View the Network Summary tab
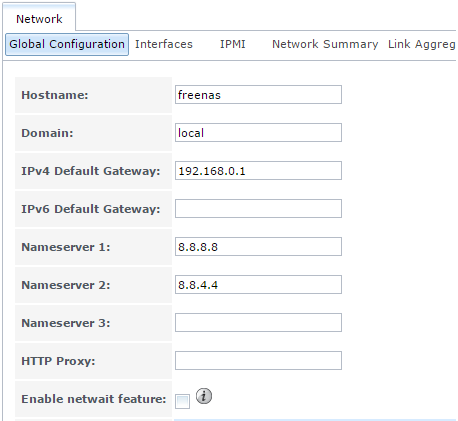 click(x=325, y=44)
